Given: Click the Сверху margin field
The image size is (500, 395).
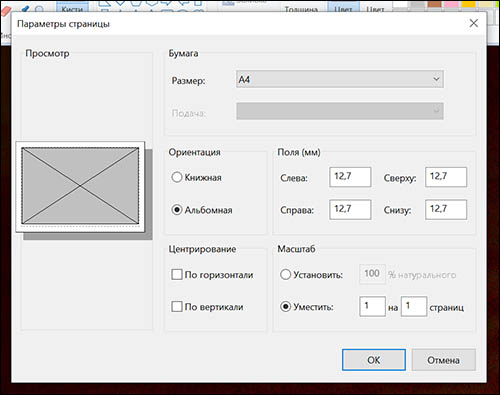Looking at the screenshot, I should (446, 177).
